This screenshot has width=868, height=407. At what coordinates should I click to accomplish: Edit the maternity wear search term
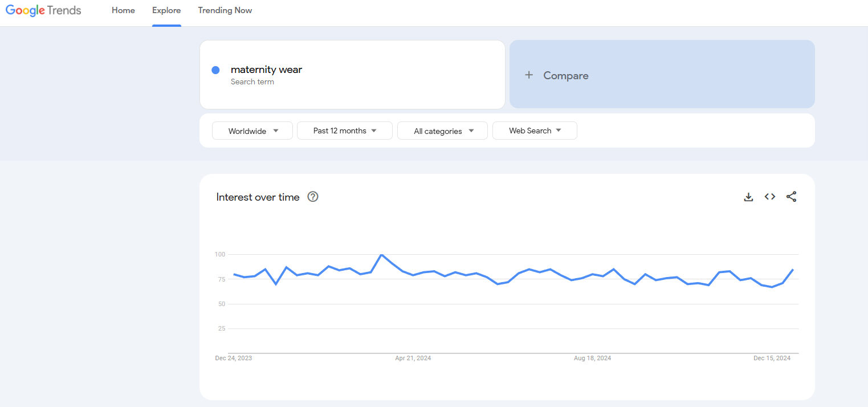coord(266,70)
